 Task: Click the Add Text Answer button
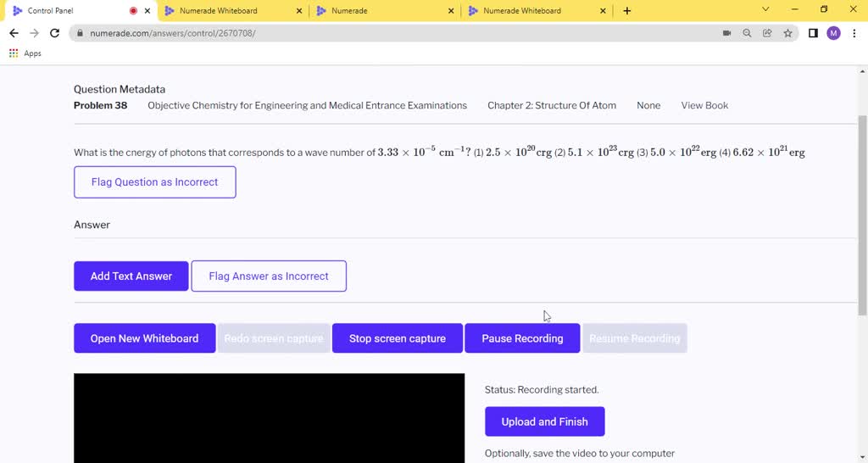(131, 276)
